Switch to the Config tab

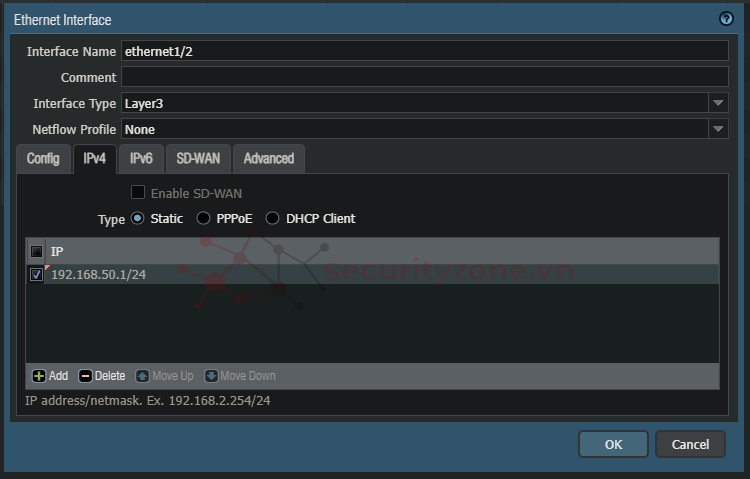pyautogui.click(x=43, y=159)
